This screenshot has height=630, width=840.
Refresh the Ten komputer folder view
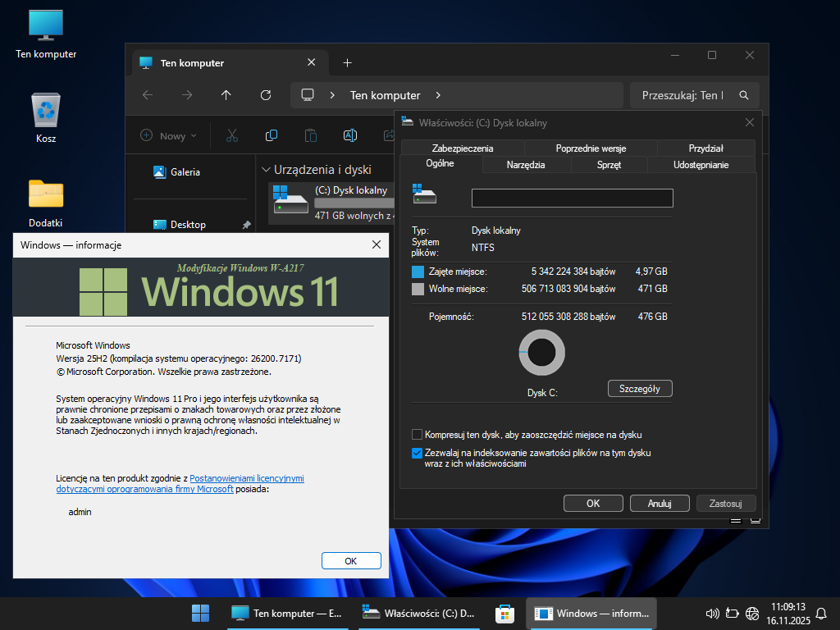click(x=266, y=95)
